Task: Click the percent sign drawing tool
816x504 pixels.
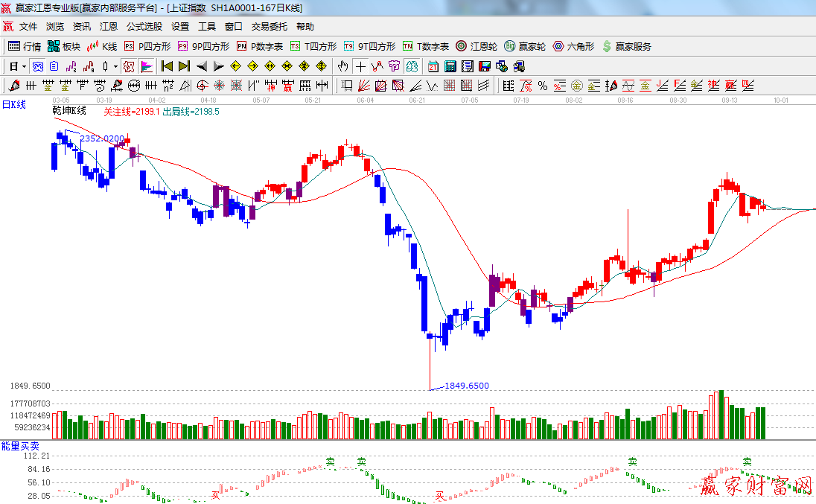Action: 543,86
